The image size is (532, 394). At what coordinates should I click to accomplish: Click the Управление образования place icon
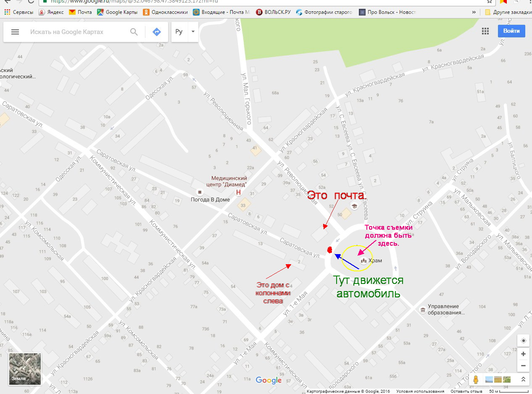pyautogui.click(x=422, y=310)
